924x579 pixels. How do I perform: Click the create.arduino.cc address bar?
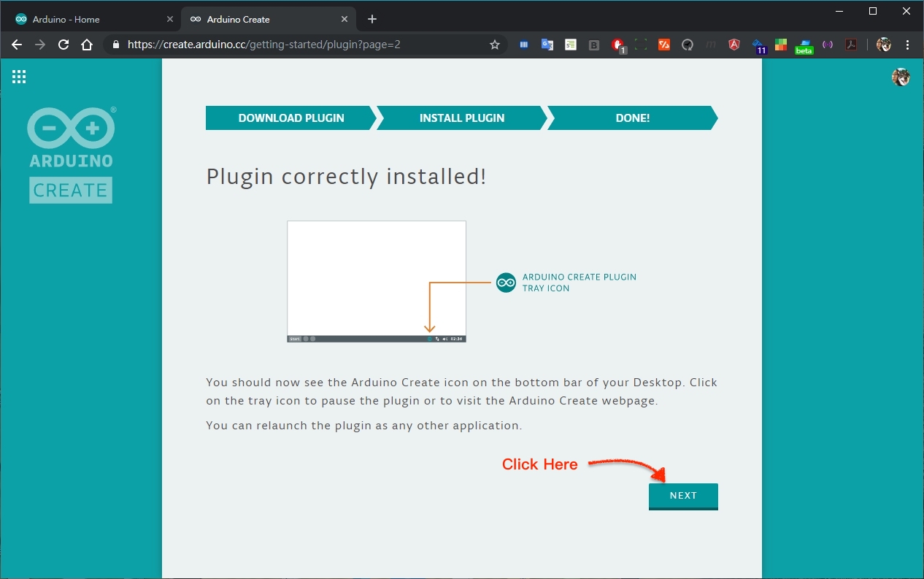click(304, 45)
